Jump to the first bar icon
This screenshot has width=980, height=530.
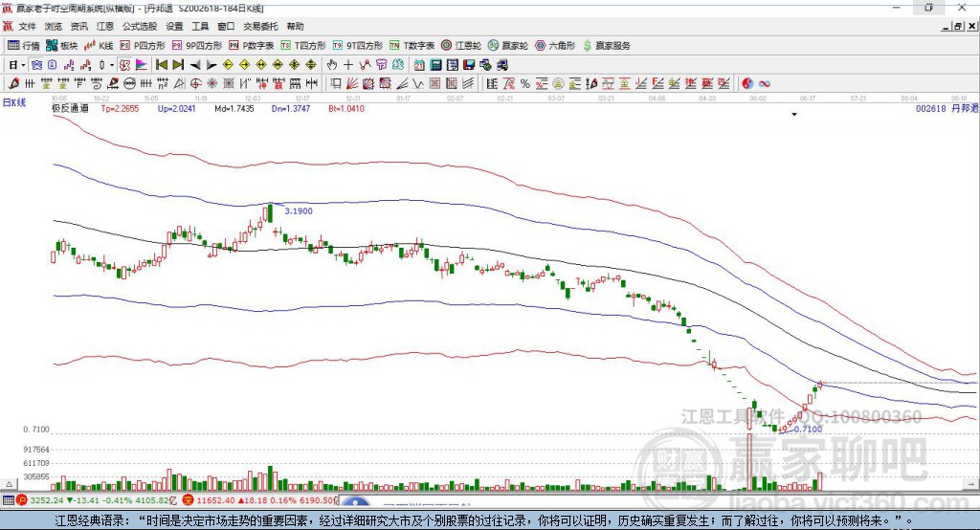pos(162,65)
